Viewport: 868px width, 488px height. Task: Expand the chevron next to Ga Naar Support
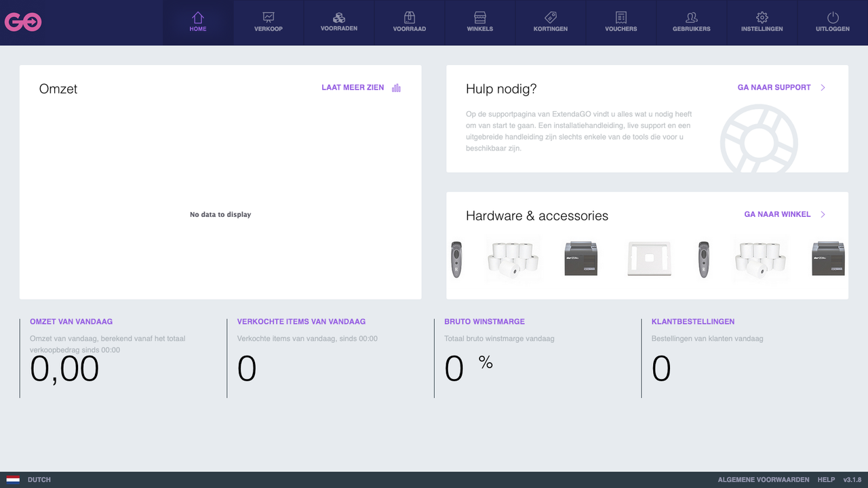(x=823, y=87)
